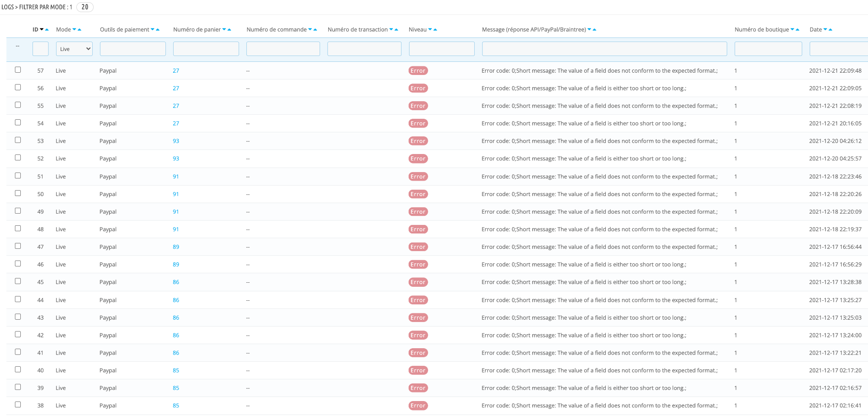Focus the ID filter field

coord(41,49)
